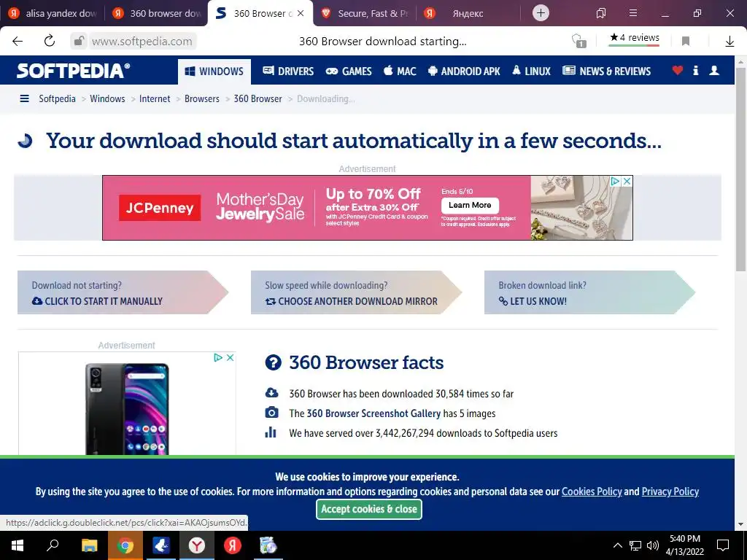Open the Windows notification center icon

point(723,545)
